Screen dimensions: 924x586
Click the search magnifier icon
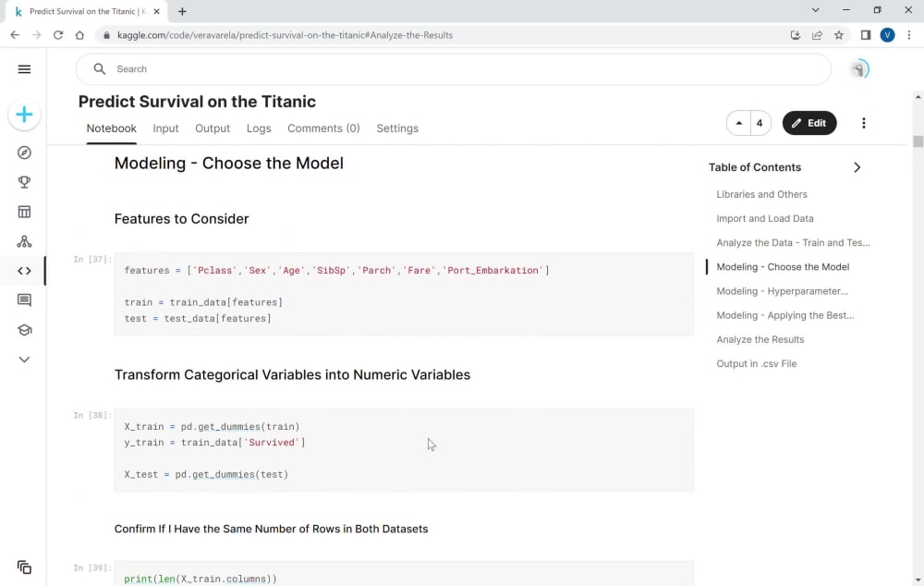[x=100, y=69]
